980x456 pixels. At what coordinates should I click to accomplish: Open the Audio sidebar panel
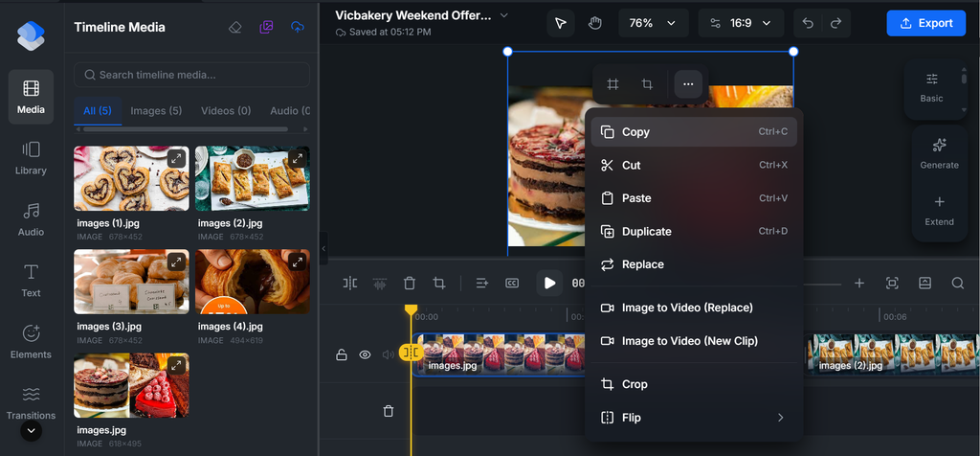tap(31, 219)
